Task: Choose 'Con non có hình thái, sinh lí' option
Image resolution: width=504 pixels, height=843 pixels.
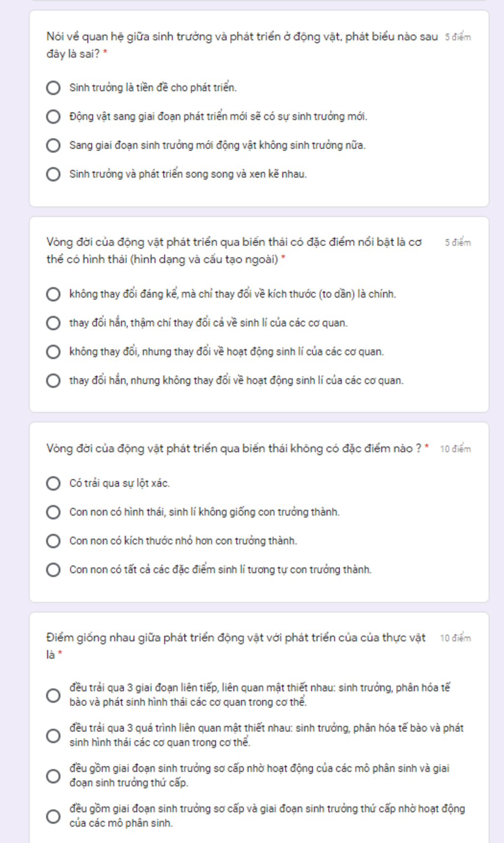Action: (x=53, y=512)
